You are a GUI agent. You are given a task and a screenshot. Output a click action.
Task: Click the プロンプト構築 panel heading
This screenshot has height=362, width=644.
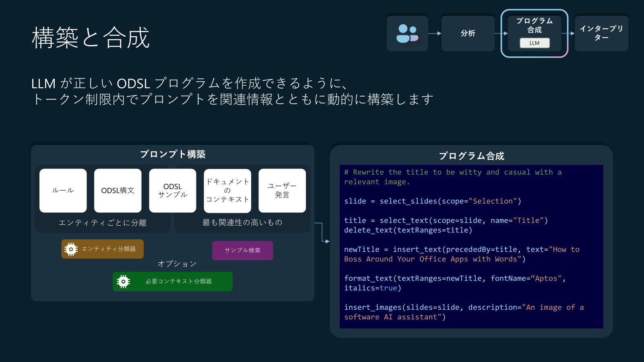tap(173, 154)
